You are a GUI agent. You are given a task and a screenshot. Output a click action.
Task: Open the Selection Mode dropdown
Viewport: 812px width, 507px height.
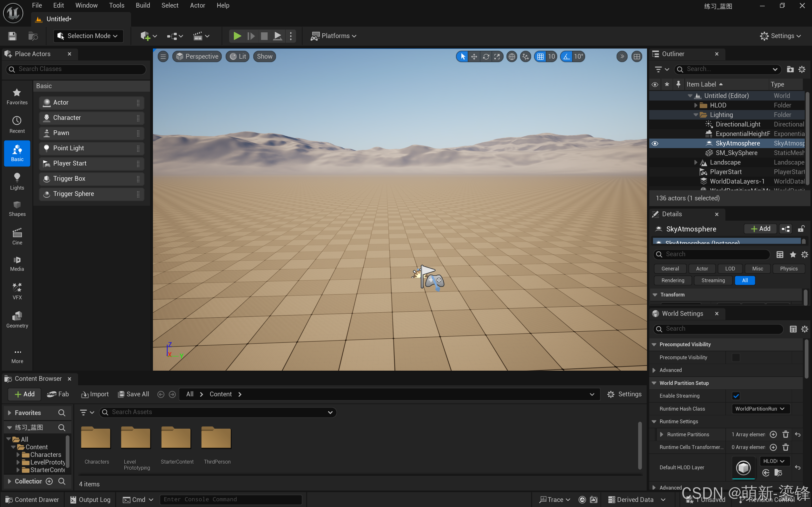click(88, 36)
